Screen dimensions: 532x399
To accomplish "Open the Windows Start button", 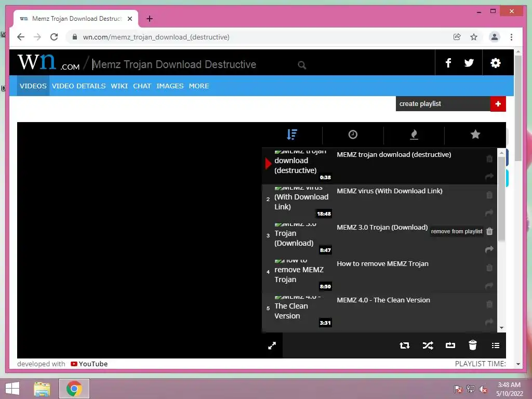I will (x=12, y=389).
